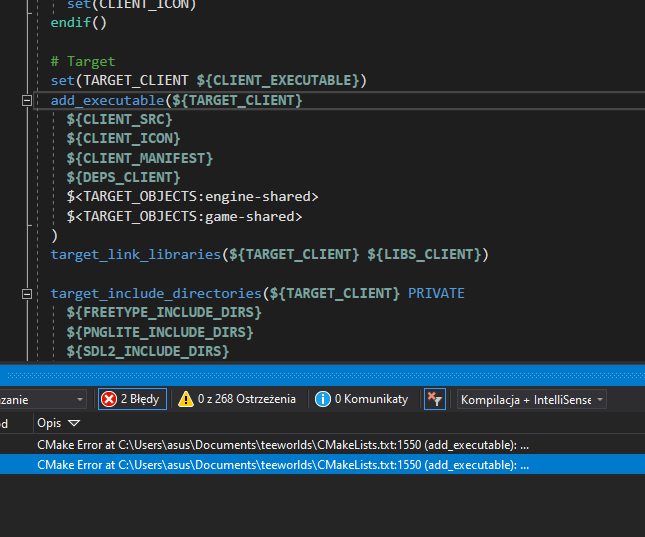Click the '# Target' comment line
The width and height of the screenshot is (645, 537).
pos(83,61)
